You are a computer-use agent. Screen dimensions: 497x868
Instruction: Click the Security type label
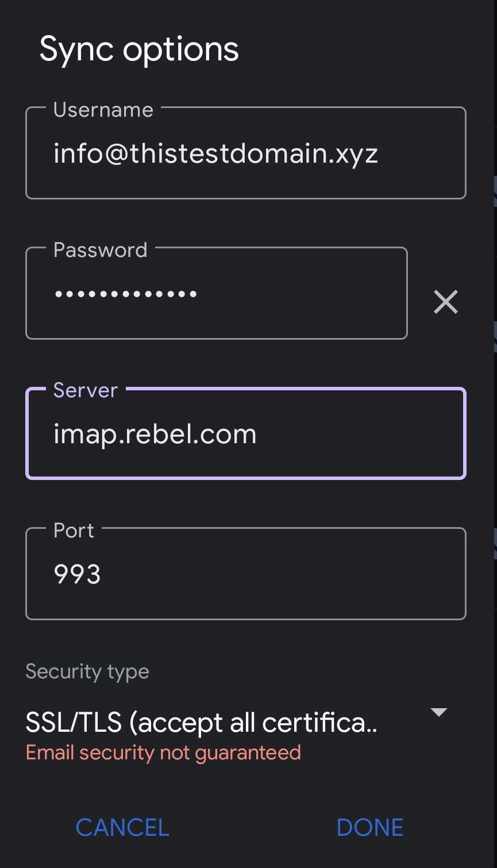coord(87,671)
